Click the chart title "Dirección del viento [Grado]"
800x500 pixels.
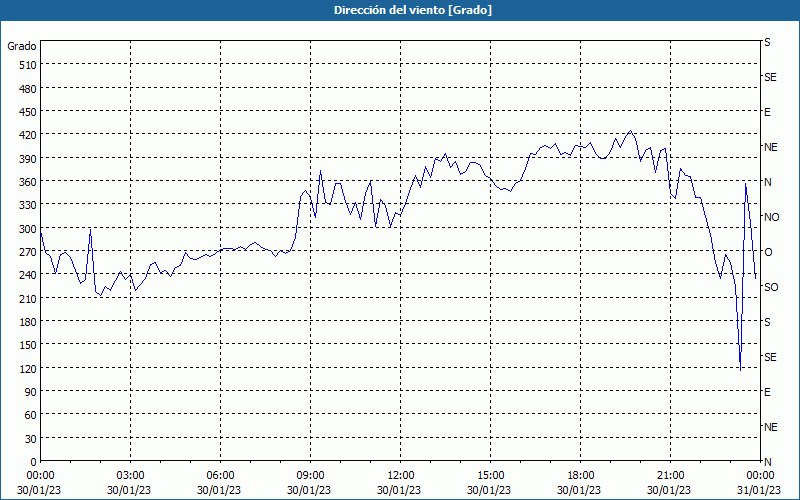[413, 10]
